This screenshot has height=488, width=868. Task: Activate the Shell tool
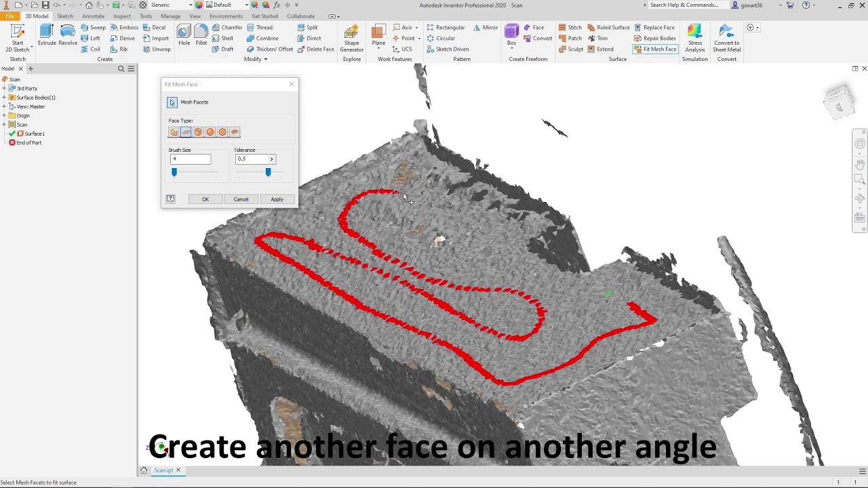222,39
